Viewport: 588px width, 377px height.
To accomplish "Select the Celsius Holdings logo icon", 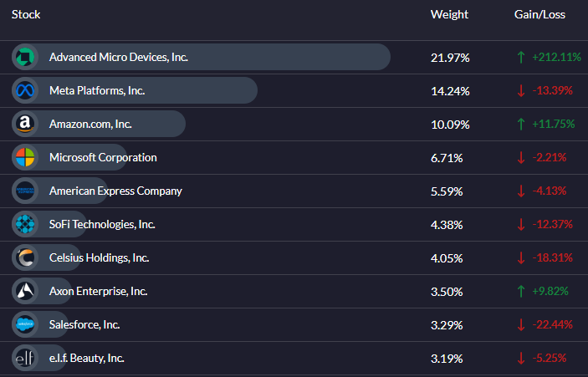I will (x=25, y=257).
